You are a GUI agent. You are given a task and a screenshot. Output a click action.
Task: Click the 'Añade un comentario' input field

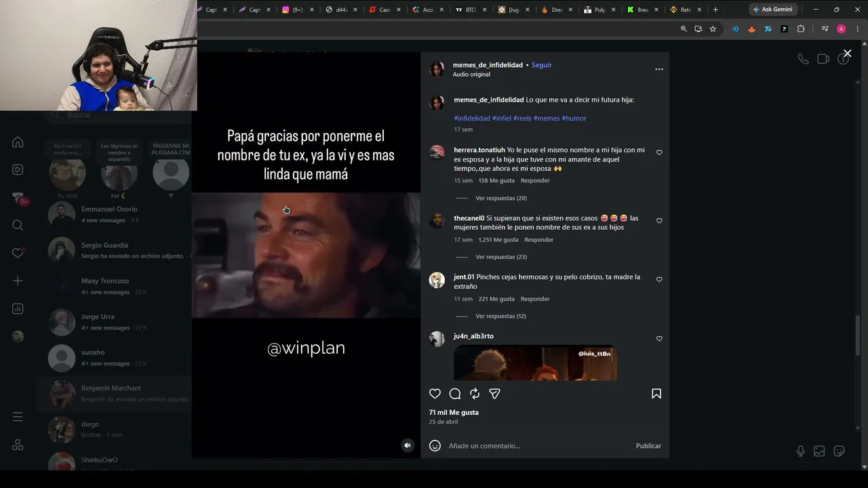[539, 446]
